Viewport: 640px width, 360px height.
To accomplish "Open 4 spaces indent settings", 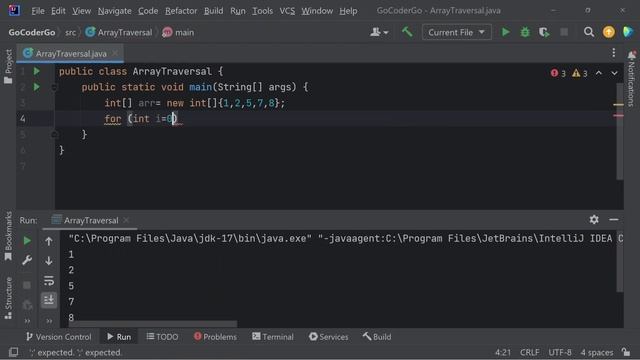I will [x=597, y=352].
